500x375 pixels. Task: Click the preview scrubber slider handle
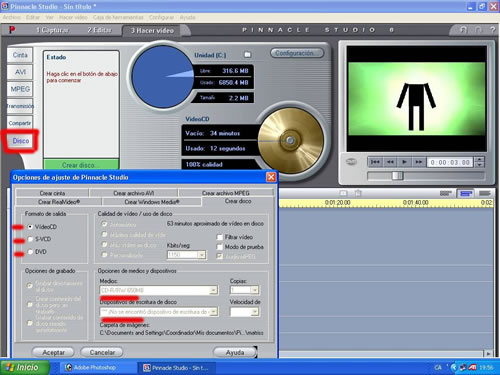click(x=397, y=176)
